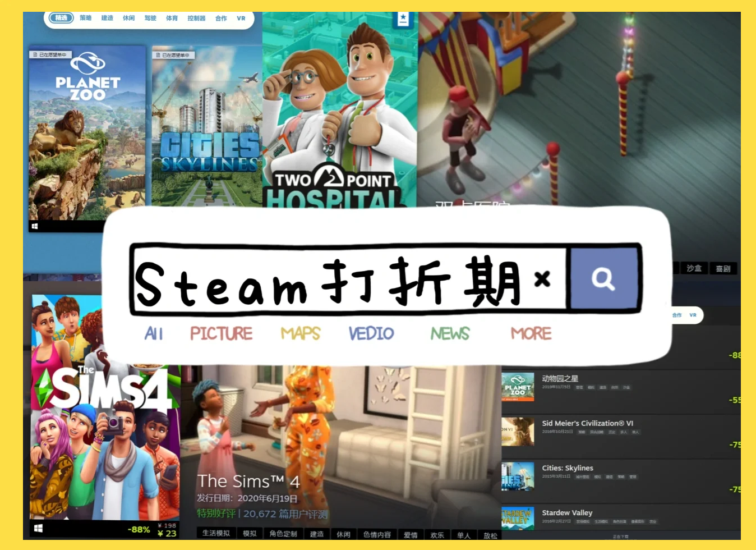
Task: Click the 沙盒 tag
Action: point(694,268)
